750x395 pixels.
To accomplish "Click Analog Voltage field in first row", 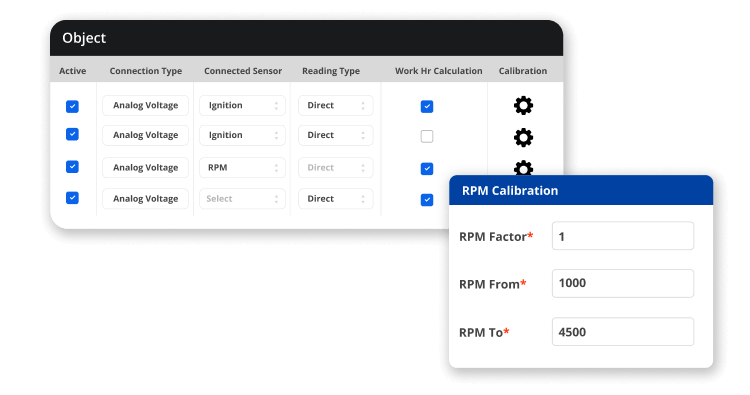I will tap(145, 105).
